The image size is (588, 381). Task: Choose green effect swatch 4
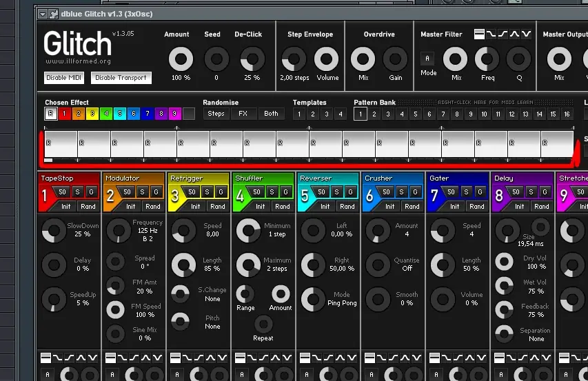point(106,114)
